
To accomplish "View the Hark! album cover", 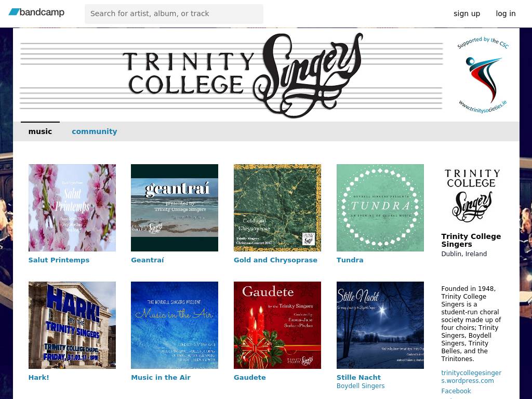I will [x=72, y=325].
